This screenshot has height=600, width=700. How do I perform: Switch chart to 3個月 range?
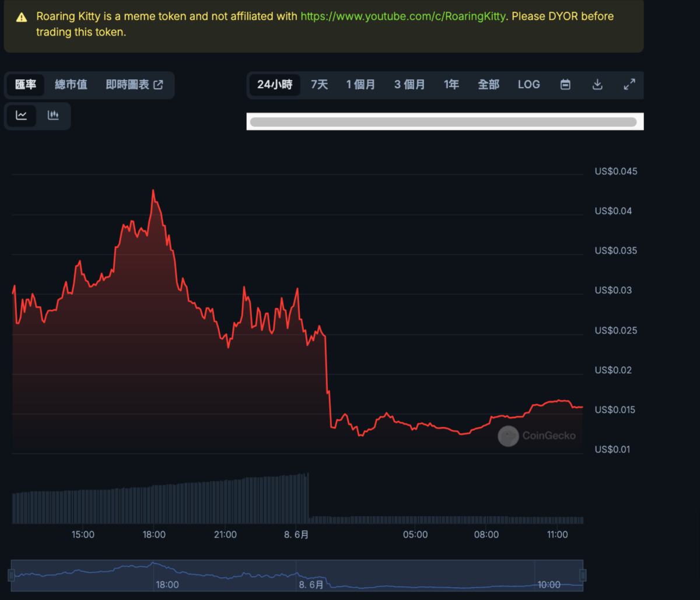point(409,85)
